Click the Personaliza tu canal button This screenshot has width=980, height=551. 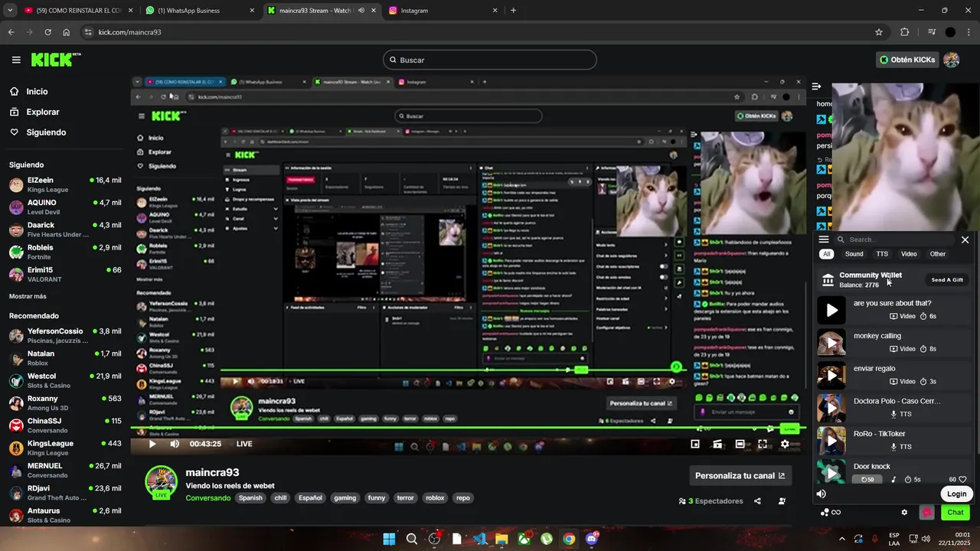(x=740, y=475)
